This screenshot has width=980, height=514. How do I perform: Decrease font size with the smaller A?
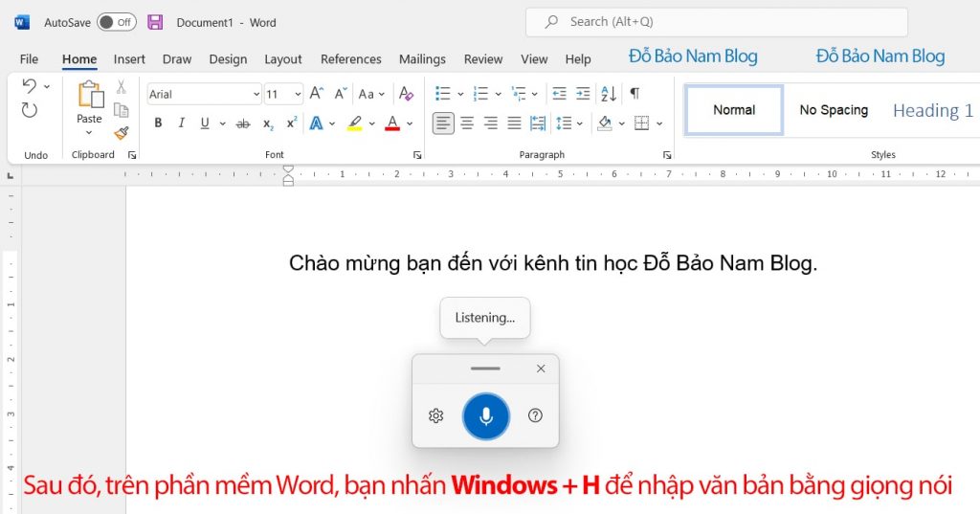(341, 94)
